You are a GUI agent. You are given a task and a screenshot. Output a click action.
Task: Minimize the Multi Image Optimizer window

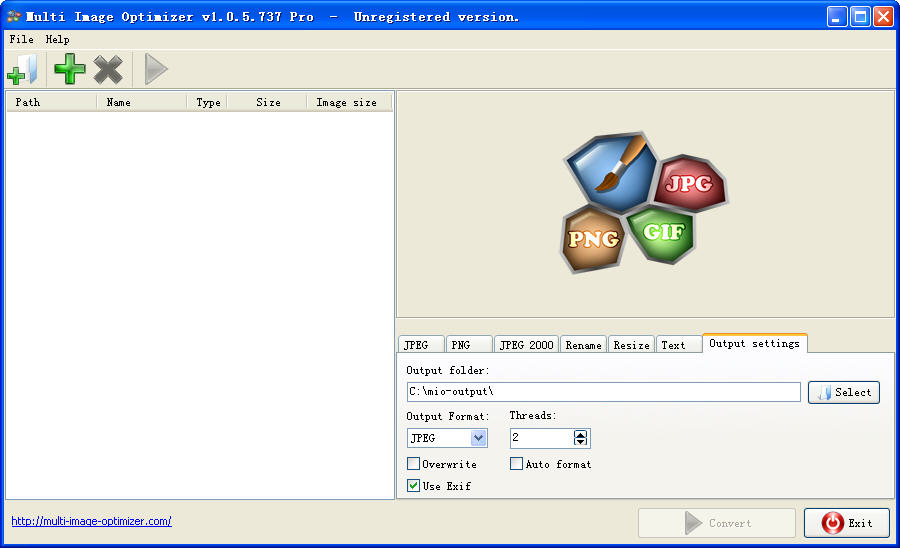click(837, 17)
